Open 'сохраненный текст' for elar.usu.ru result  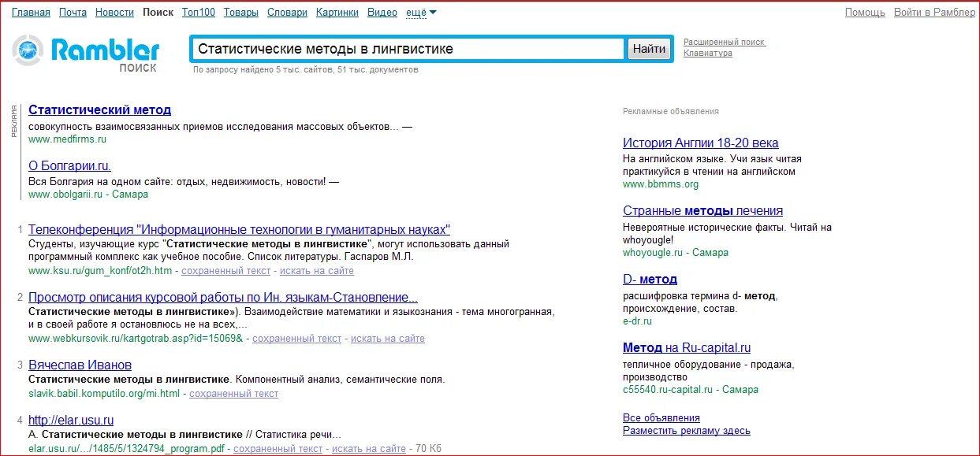click(278, 449)
